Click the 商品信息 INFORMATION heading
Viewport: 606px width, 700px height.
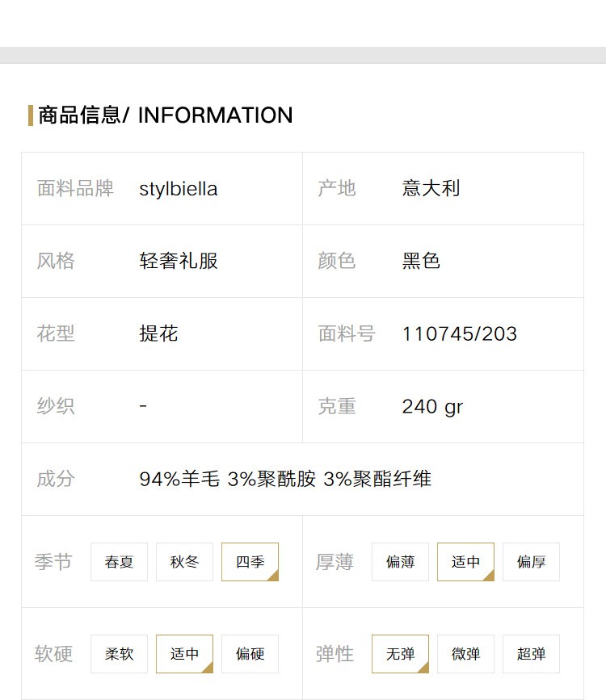pyautogui.click(x=166, y=115)
